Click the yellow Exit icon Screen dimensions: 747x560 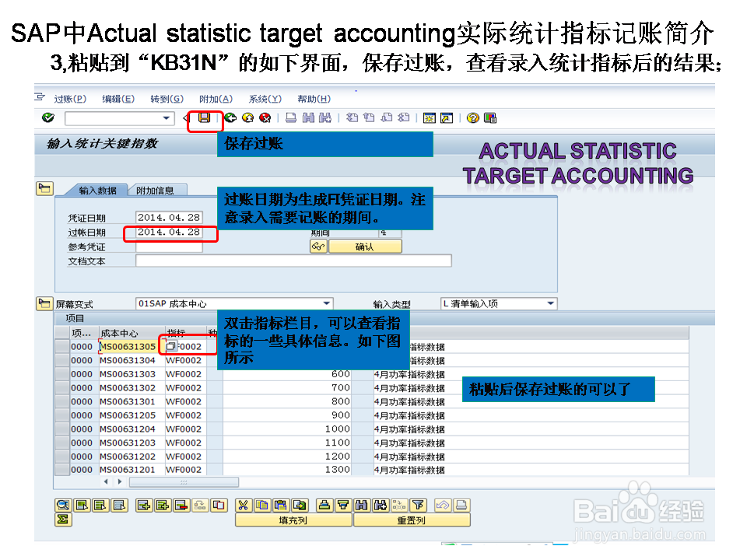[x=247, y=117]
